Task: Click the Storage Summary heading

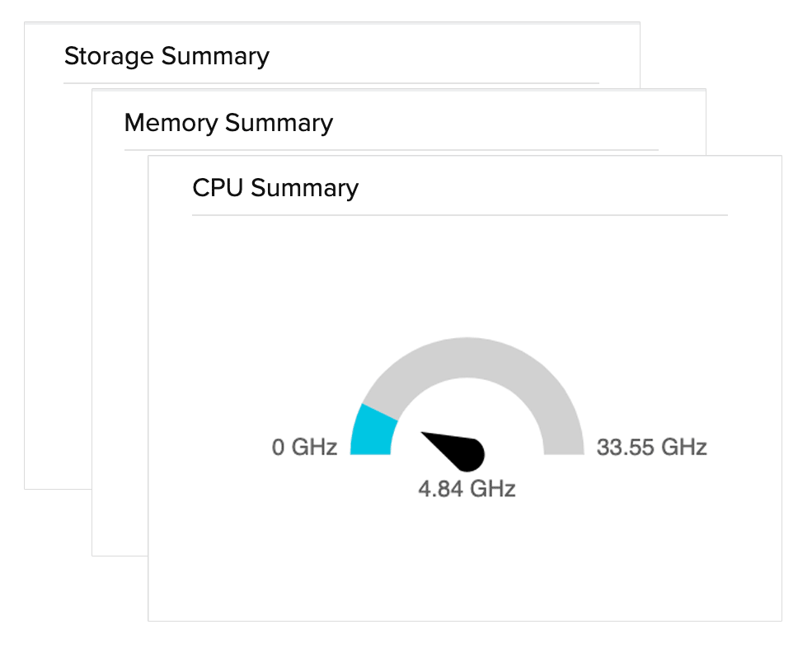Action: click(x=167, y=56)
